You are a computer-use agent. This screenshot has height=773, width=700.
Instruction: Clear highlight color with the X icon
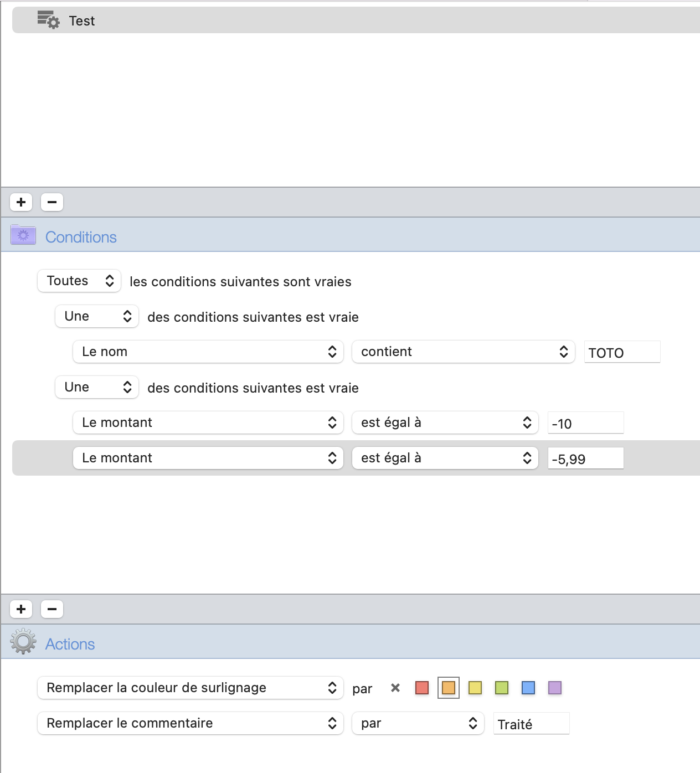pos(395,688)
